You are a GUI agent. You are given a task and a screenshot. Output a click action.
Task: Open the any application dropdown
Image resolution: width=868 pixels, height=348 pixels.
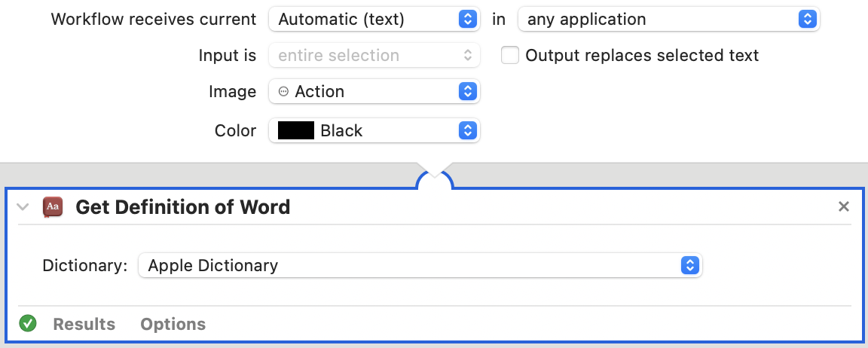coord(669,20)
